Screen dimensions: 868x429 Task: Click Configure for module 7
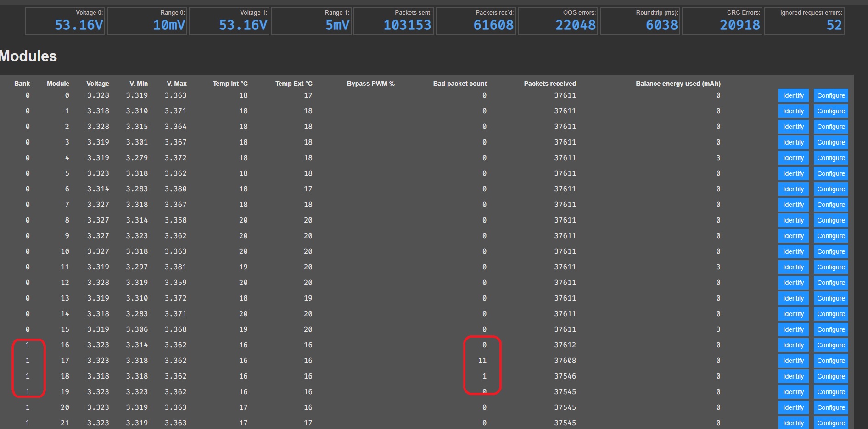(831, 205)
